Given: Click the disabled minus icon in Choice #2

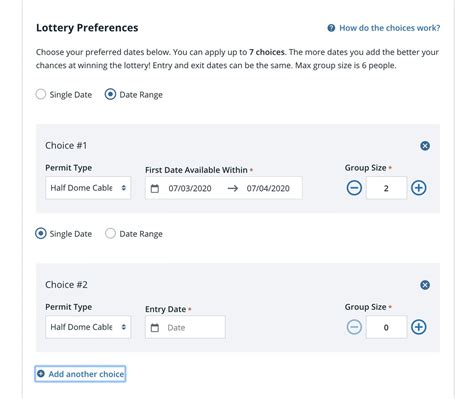Looking at the screenshot, I should [x=354, y=327].
